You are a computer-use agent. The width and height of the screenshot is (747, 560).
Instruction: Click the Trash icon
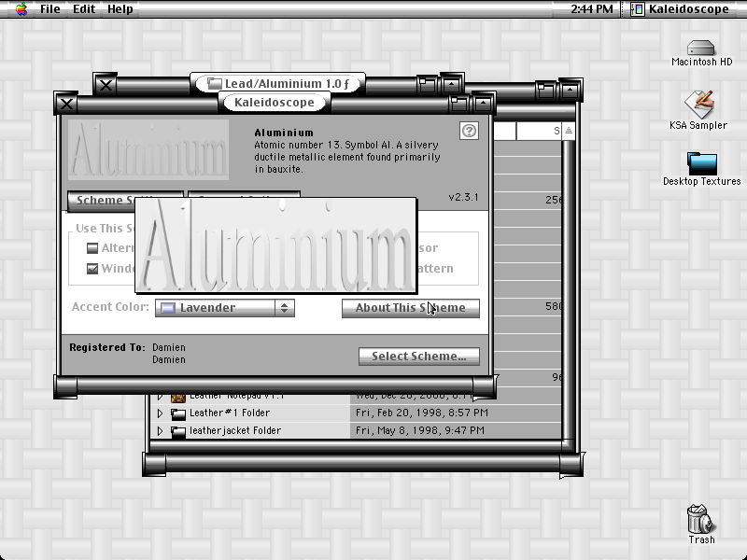[699, 520]
